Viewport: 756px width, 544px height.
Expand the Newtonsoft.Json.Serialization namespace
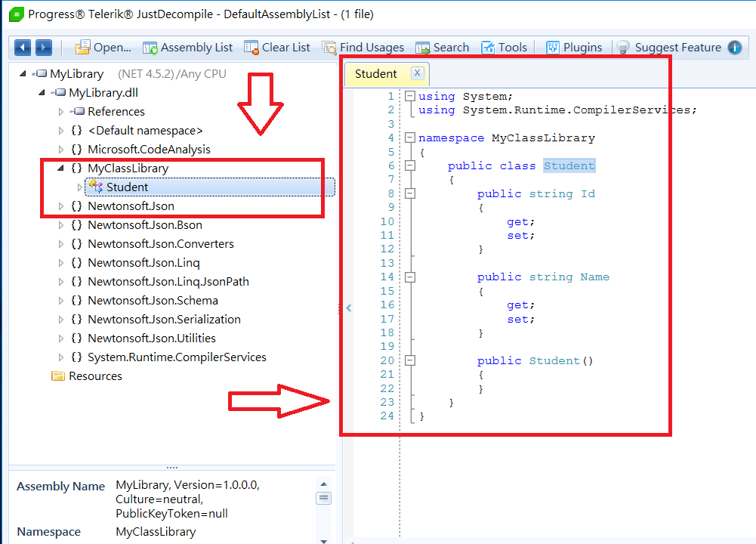coord(60,320)
